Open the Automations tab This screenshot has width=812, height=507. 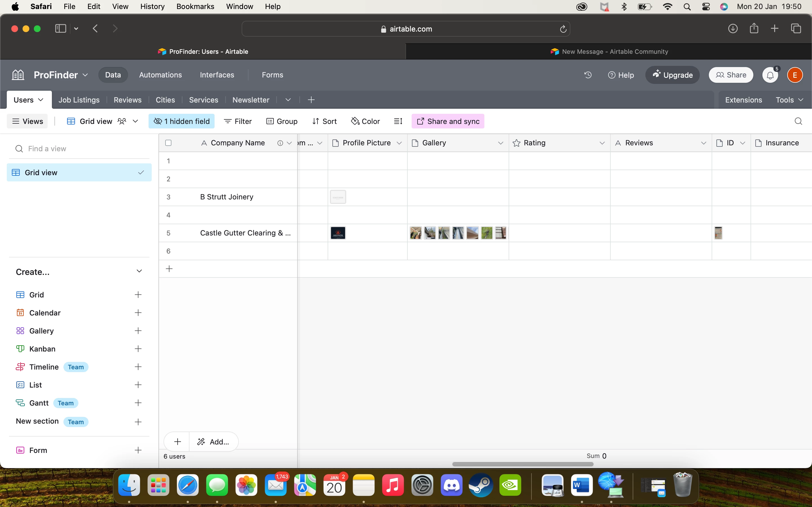coord(160,75)
